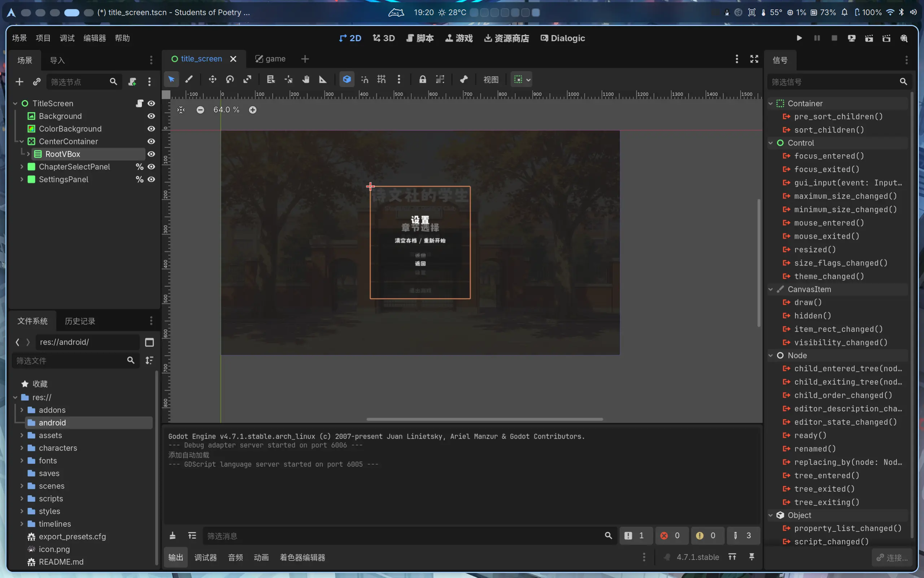
Task: Open the TitleScreen attached script icon
Action: [x=140, y=104]
